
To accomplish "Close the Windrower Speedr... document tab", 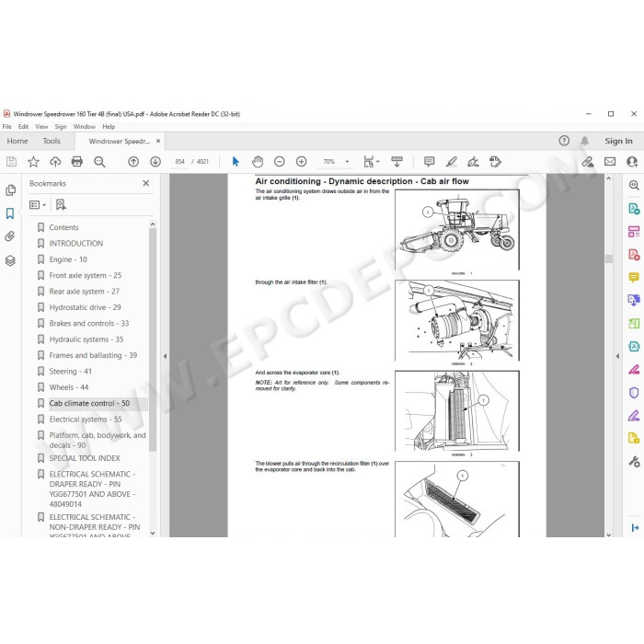I will (x=158, y=141).
